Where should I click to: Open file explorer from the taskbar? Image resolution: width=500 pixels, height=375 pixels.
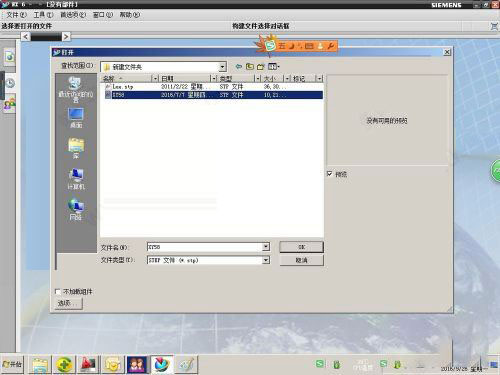click(40, 365)
